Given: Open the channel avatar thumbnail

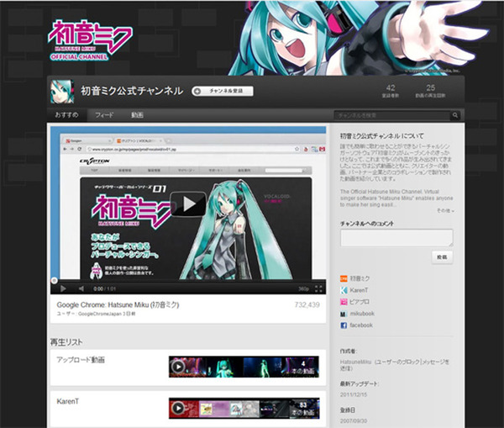Looking at the screenshot, I should click(62, 92).
